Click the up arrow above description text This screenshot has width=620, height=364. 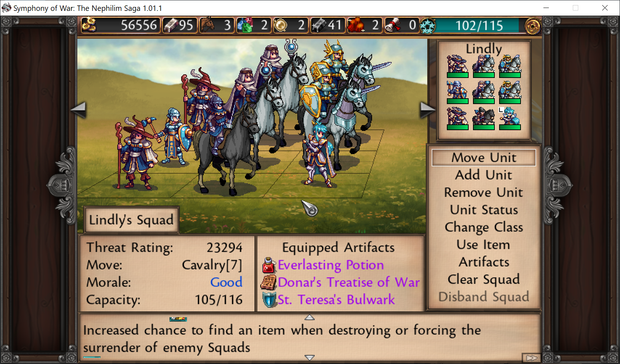click(310, 317)
